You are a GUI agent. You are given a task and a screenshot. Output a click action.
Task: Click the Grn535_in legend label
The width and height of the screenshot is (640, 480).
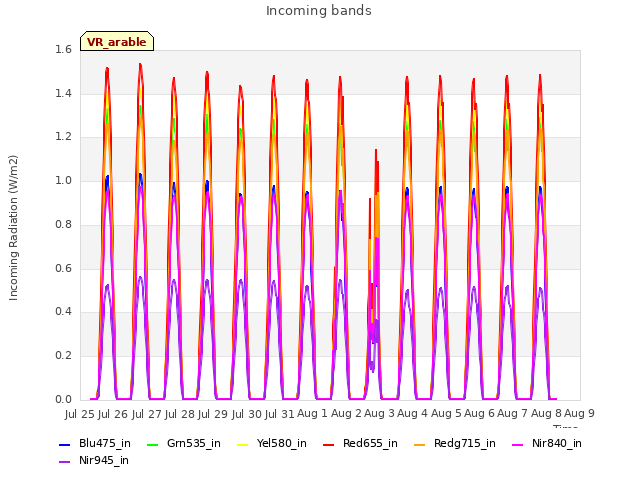194,443
